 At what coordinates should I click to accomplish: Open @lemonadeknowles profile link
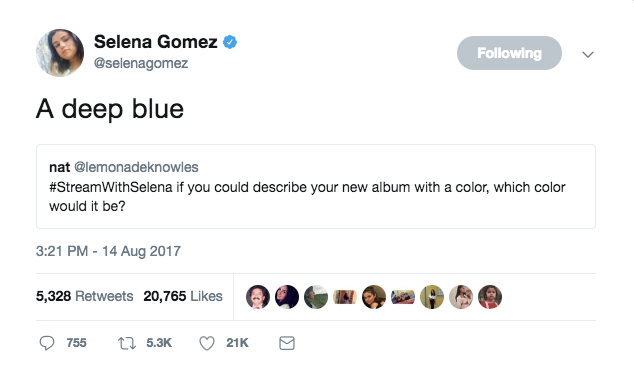click(136, 167)
